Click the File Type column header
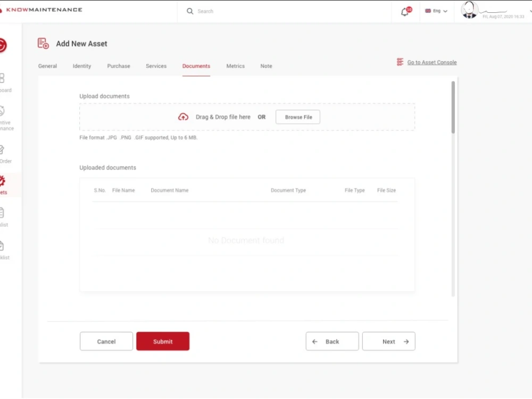The image size is (532, 399). 354,190
